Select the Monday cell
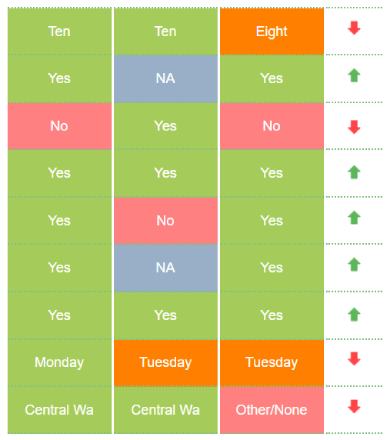This screenshot has height=440, width=390. click(x=60, y=363)
